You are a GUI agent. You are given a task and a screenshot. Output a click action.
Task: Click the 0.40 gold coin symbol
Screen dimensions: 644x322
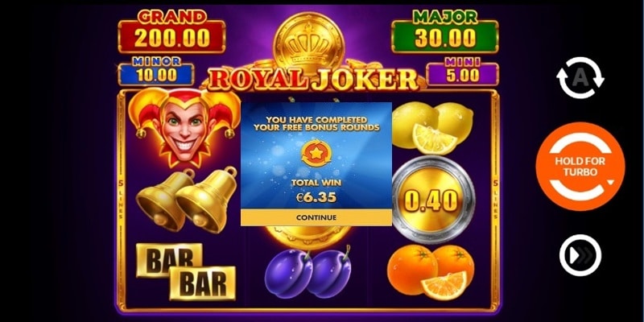point(432,200)
